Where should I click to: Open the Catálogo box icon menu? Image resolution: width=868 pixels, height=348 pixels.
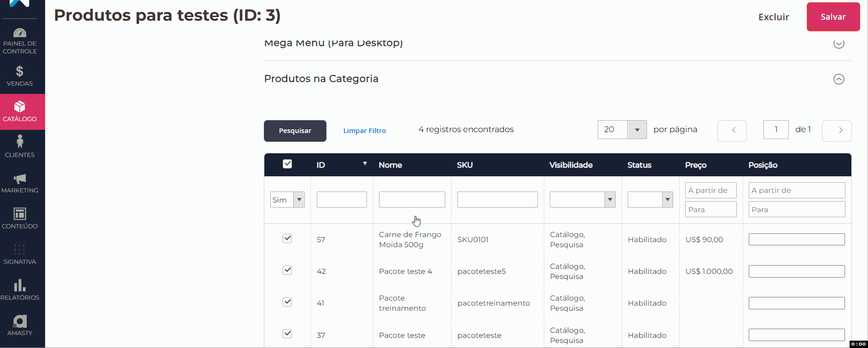(x=20, y=107)
